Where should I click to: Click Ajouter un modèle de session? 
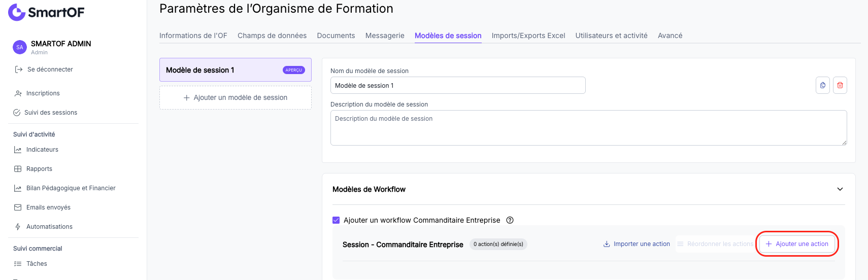(x=236, y=98)
